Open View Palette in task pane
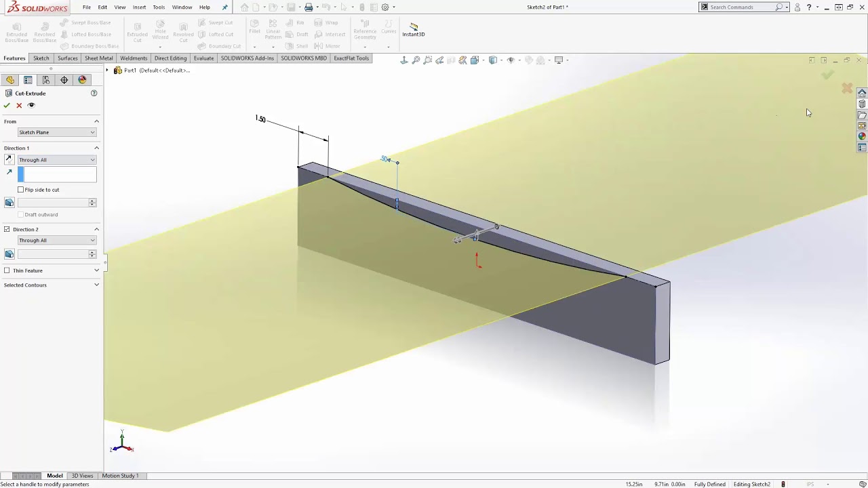The width and height of the screenshot is (868, 488). click(862, 125)
